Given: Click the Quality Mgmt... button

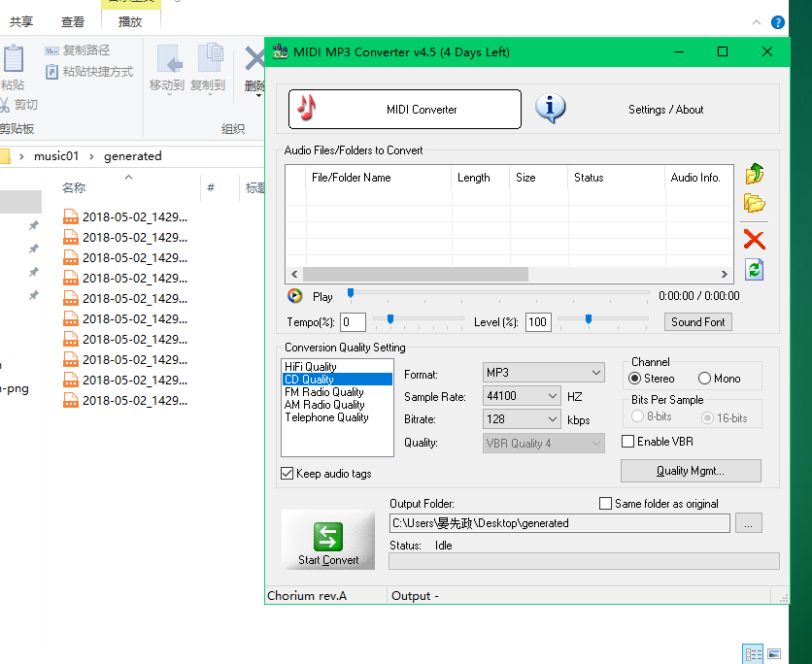Looking at the screenshot, I should [691, 471].
